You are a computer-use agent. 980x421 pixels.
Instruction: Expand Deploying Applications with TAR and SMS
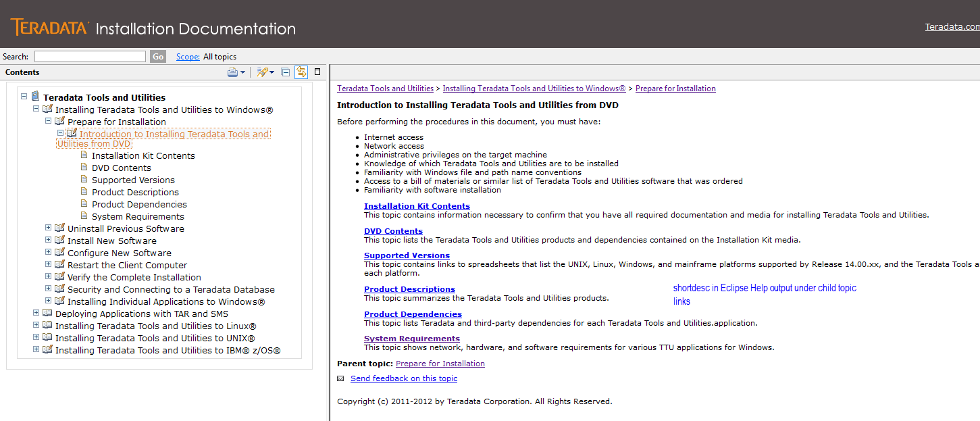point(36,314)
